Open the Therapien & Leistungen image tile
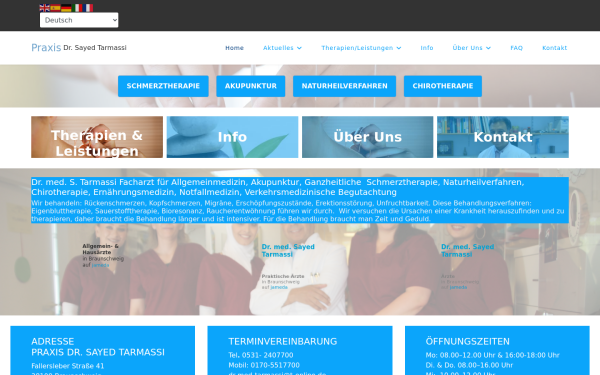Image resolution: width=600 pixels, height=375 pixels. (x=97, y=137)
